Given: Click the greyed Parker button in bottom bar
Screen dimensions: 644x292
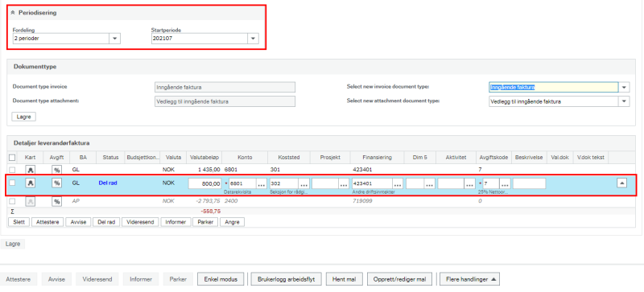Looking at the screenshot, I should point(177,279).
